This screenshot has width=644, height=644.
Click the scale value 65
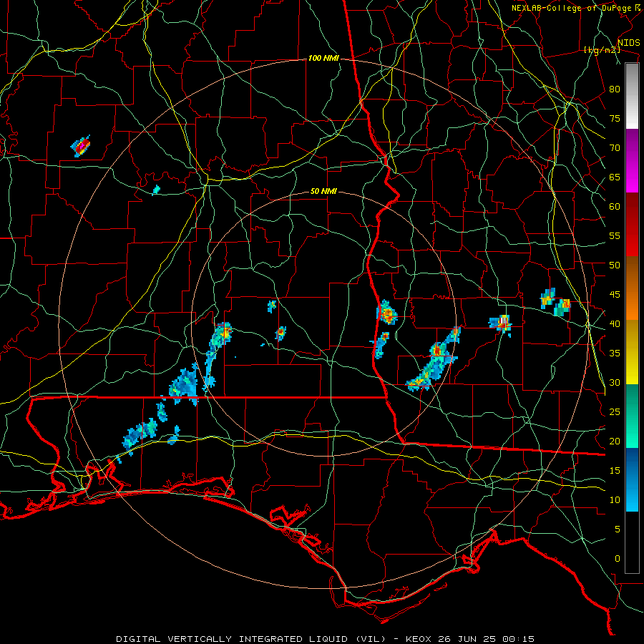(x=615, y=177)
